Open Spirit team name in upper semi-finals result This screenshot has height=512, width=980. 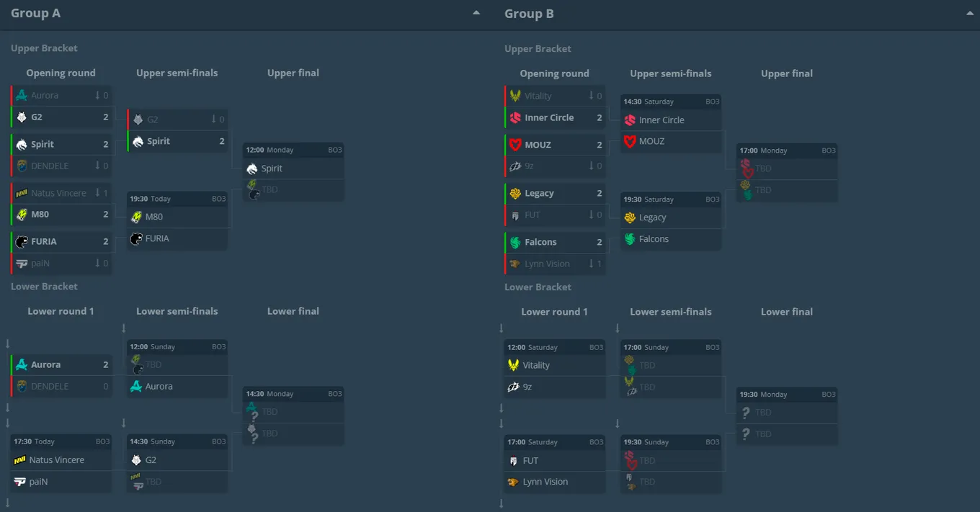pos(159,141)
